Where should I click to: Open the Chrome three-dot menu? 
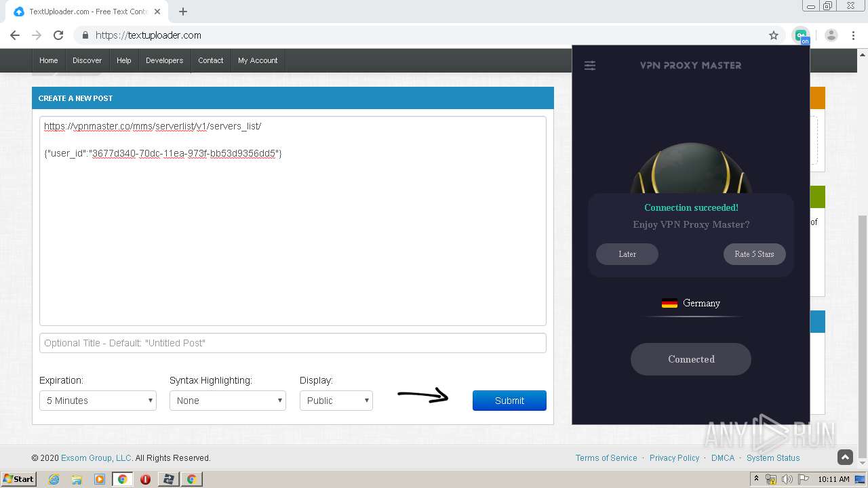click(x=853, y=35)
